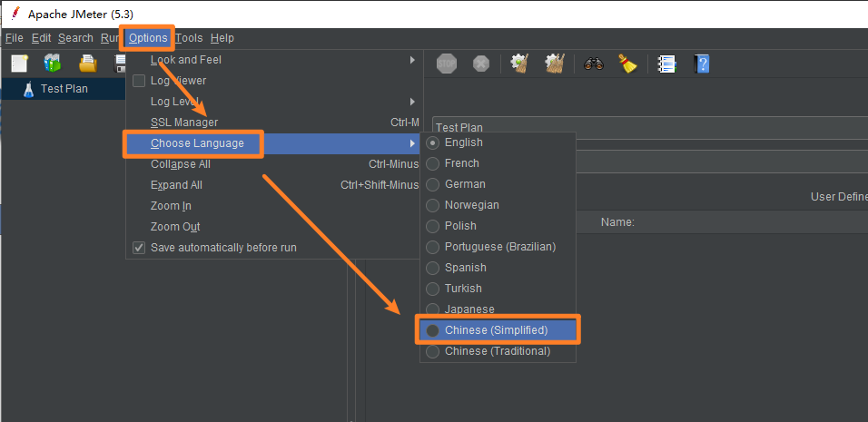The width and height of the screenshot is (868, 422).
Task: Open the Help menu
Action: tap(222, 38)
